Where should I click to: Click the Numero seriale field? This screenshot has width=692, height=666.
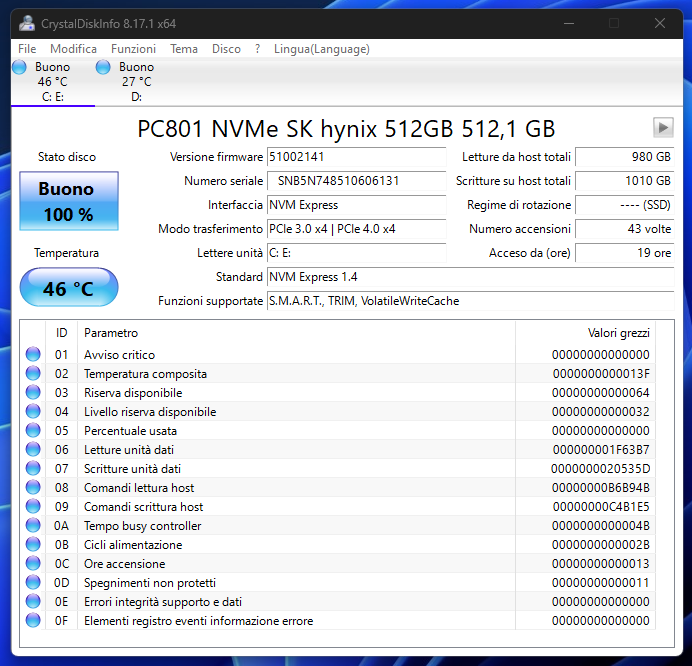click(x=357, y=181)
